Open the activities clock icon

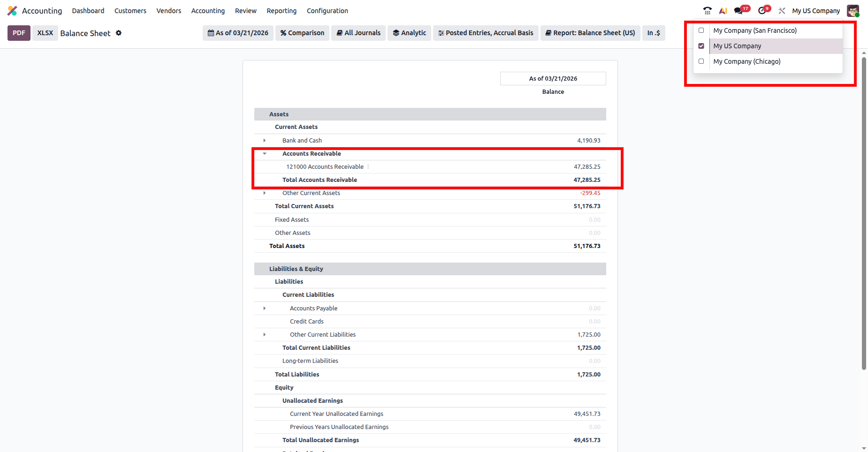coord(763,10)
